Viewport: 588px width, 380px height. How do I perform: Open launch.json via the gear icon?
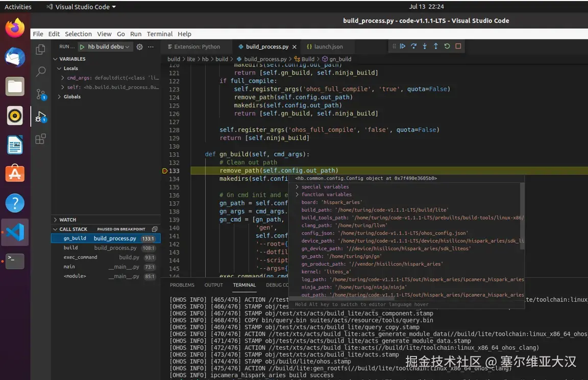click(139, 47)
